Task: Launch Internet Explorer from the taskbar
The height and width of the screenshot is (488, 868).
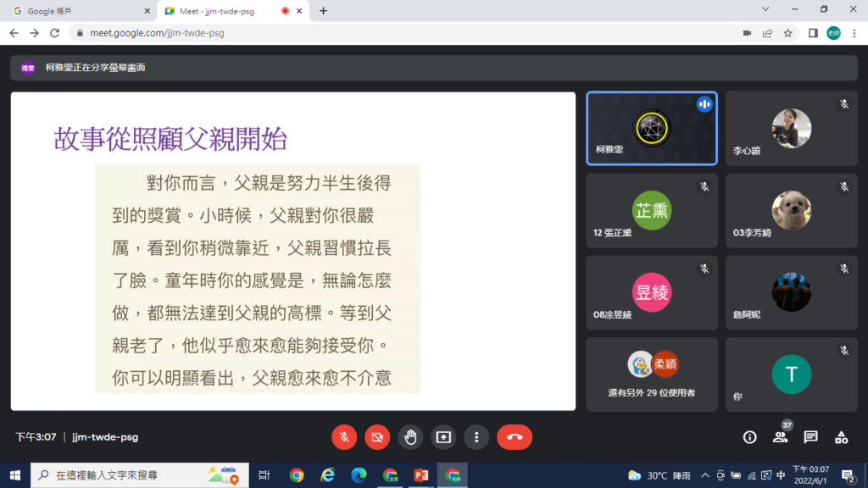Action: click(328, 475)
